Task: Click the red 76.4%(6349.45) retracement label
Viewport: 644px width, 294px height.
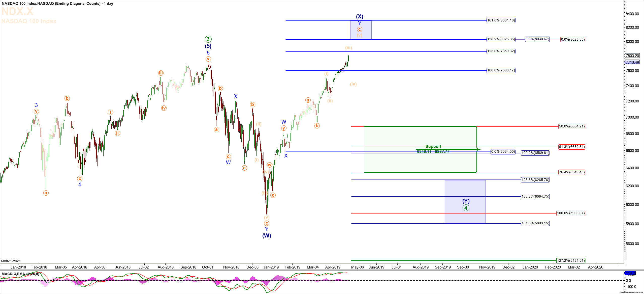Action: [572, 172]
